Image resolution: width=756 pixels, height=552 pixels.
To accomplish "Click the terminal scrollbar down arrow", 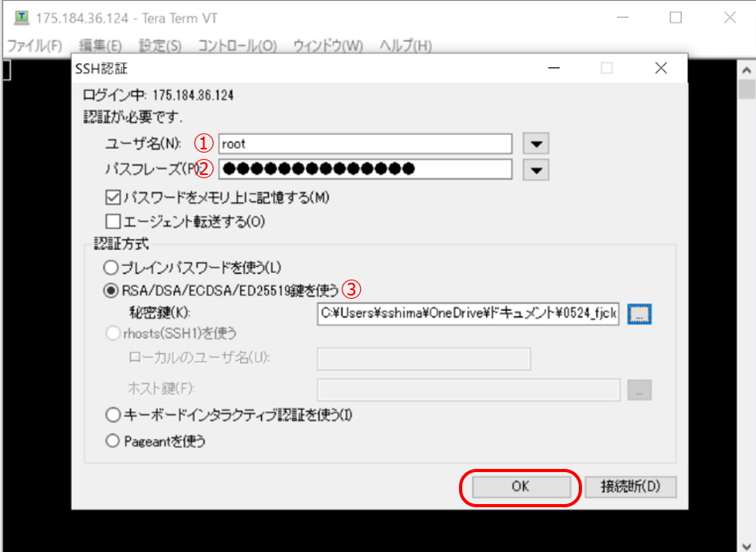I will 746,546.
